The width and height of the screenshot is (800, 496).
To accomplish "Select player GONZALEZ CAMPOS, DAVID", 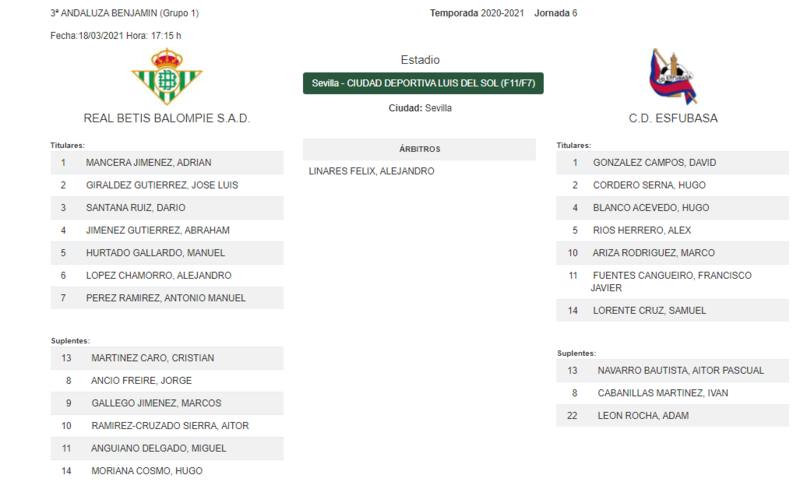I will [x=672, y=163].
